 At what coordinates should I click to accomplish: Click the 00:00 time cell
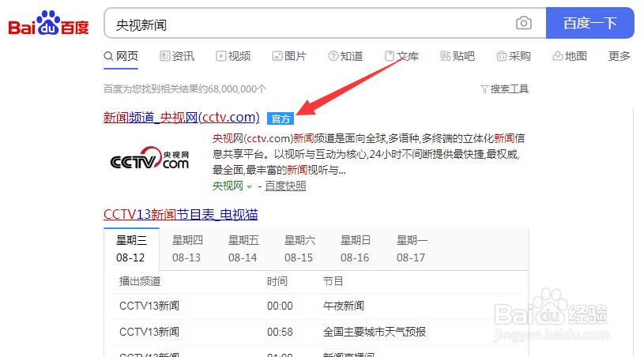280,306
